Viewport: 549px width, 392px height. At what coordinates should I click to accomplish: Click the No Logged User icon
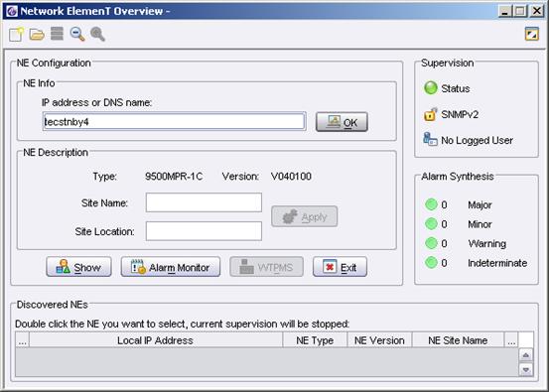pos(430,139)
